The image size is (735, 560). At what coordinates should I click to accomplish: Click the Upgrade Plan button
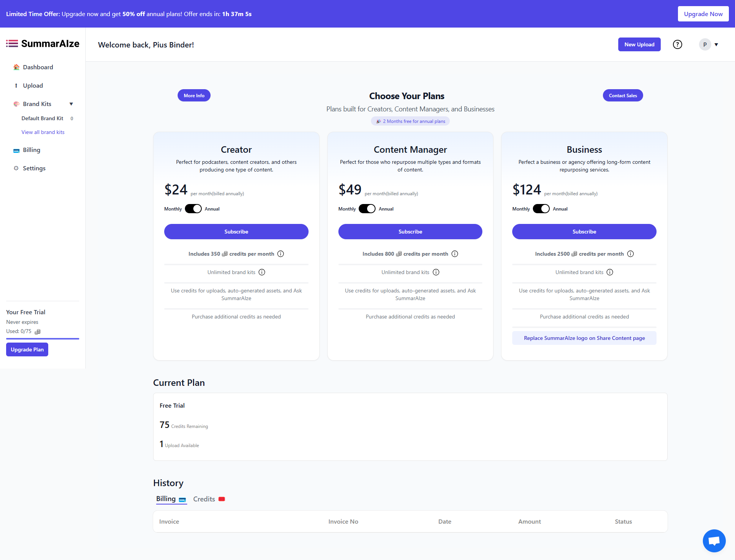pos(27,349)
